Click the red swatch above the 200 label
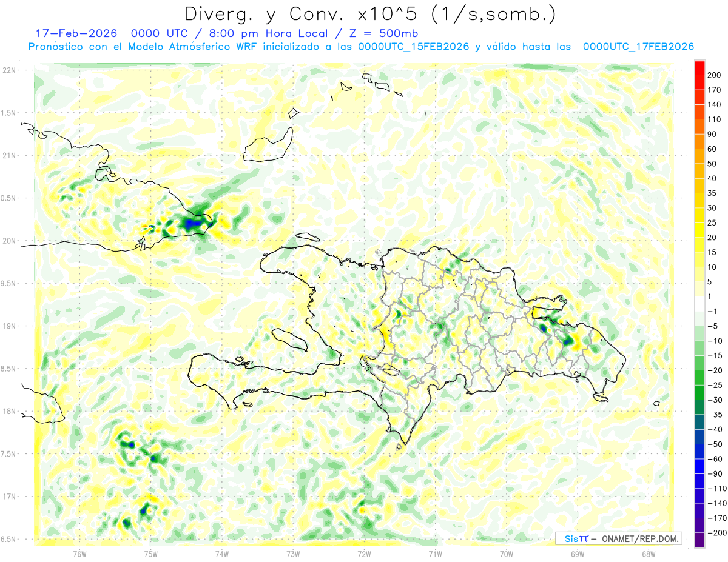Screen dimensions: 728x562 pyautogui.click(x=699, y=67)
